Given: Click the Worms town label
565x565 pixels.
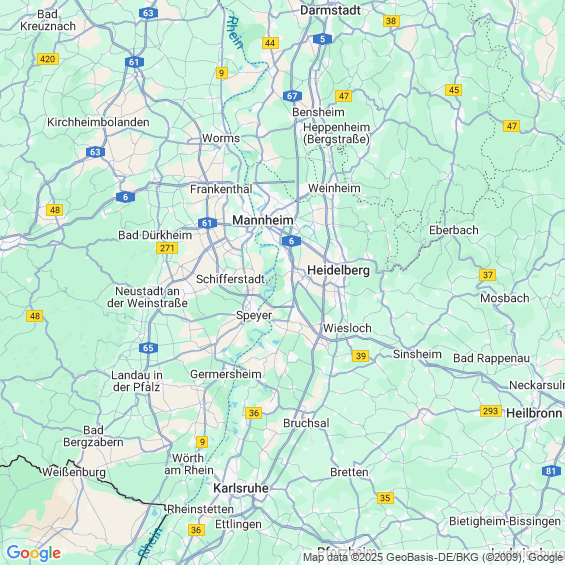Looking at the screenshot, I should 221,138.
